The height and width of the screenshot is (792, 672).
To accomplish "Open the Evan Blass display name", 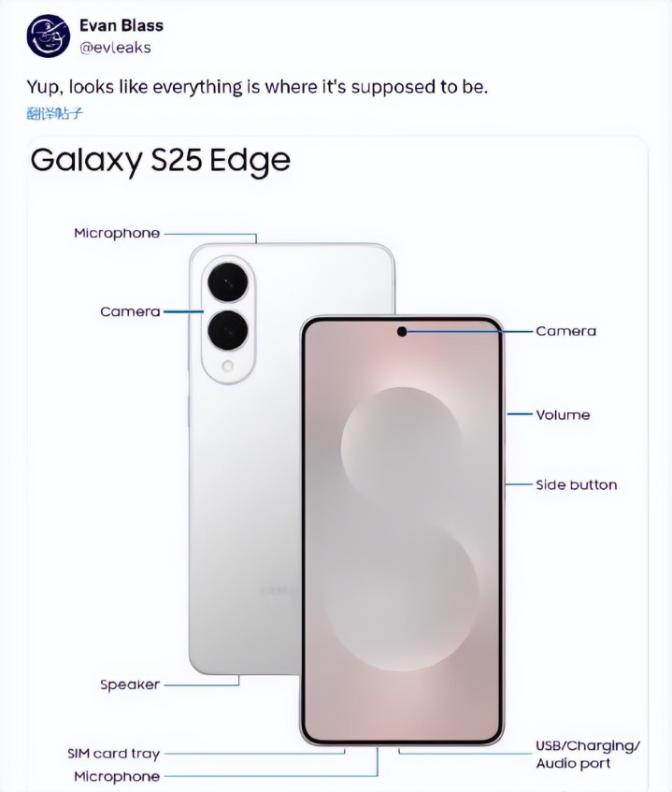I will pyautogui.click(x=122, y=26).
